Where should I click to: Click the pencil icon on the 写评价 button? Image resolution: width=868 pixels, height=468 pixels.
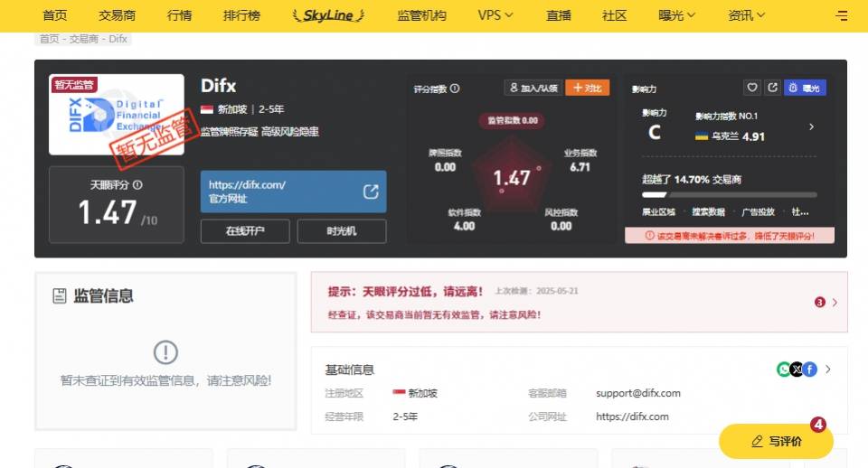pos(757,442)
